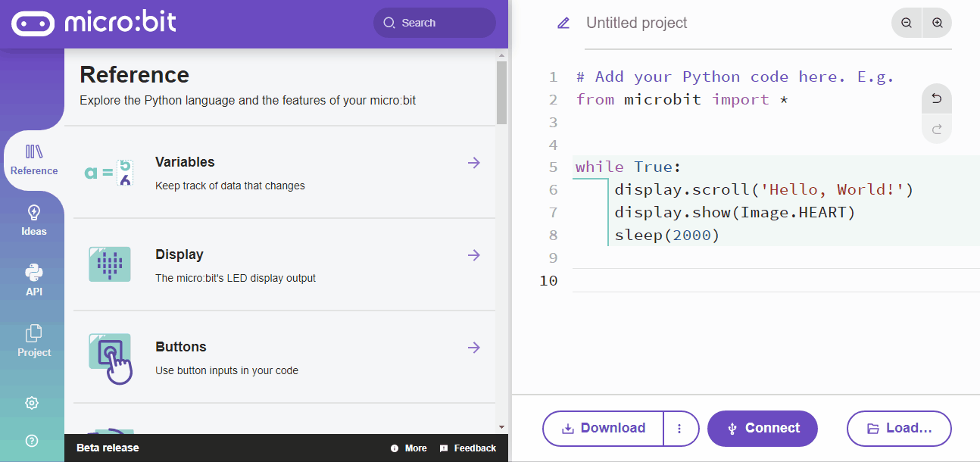Place cursor on empty line 10
This screenshot has width=980, height=462.
[776, 280]
